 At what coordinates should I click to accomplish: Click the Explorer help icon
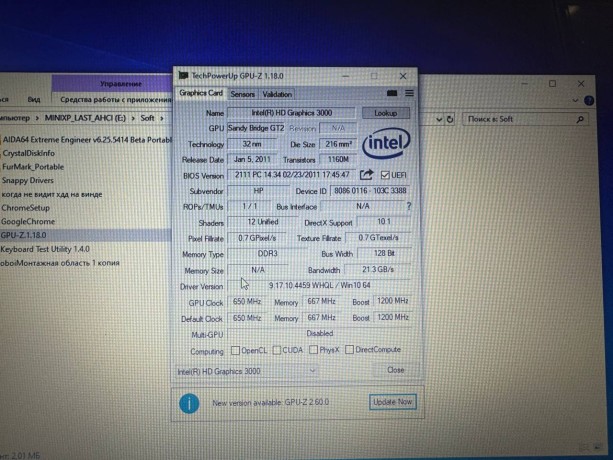pos(589,100)
